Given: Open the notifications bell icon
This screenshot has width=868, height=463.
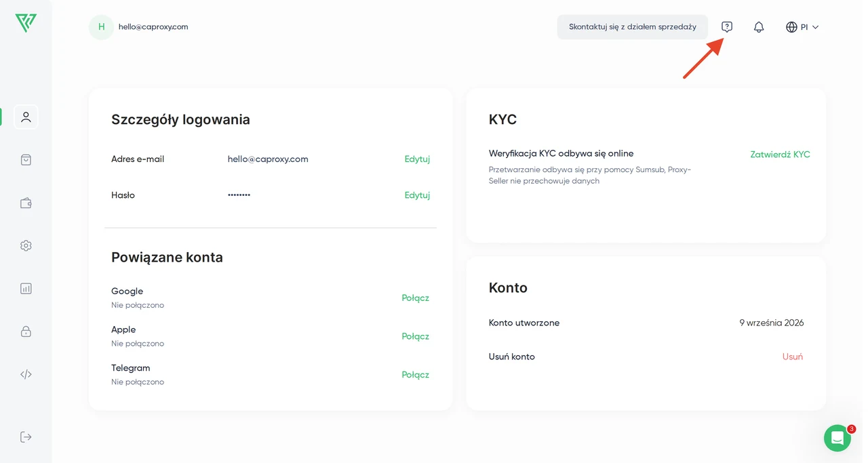Looking at the screenshot, I should pyautogui.click(x=759, y=27).
